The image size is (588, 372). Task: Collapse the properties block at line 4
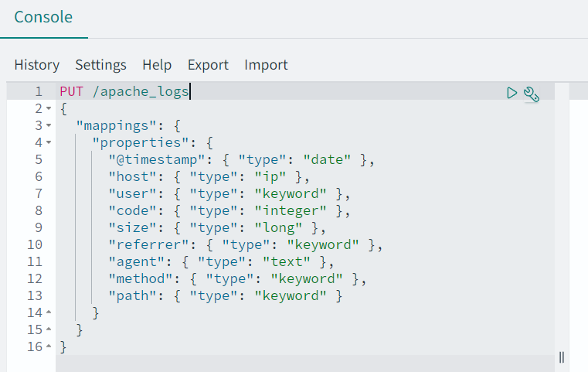click(49, 142)
